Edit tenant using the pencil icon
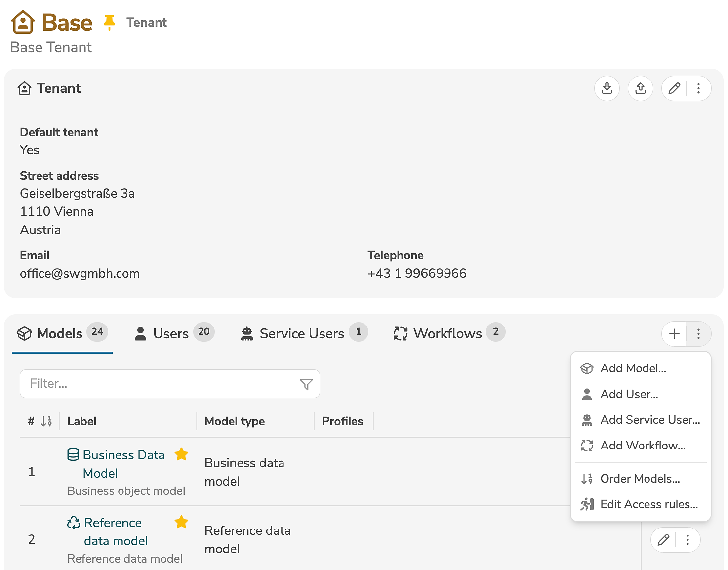 pyautogui.click(x=674, y=88)
